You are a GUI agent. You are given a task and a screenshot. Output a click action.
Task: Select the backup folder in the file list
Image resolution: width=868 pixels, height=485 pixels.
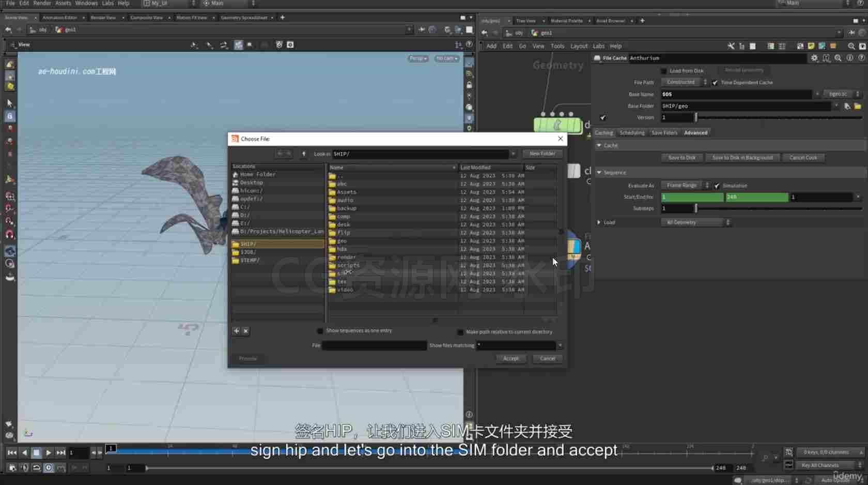point(347,208)
